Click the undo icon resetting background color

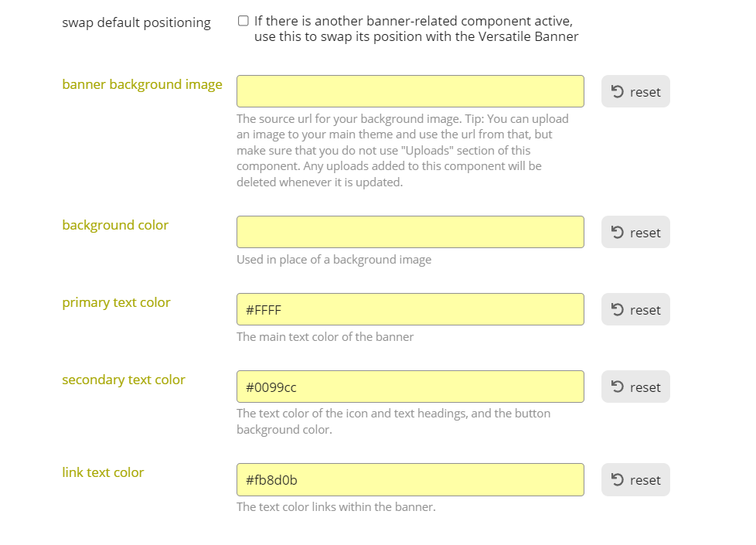[618, 233]
